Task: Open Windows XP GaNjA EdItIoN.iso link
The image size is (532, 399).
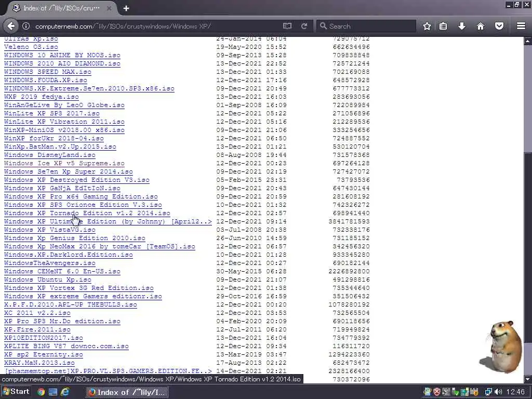Action: (x=62, y=188)
